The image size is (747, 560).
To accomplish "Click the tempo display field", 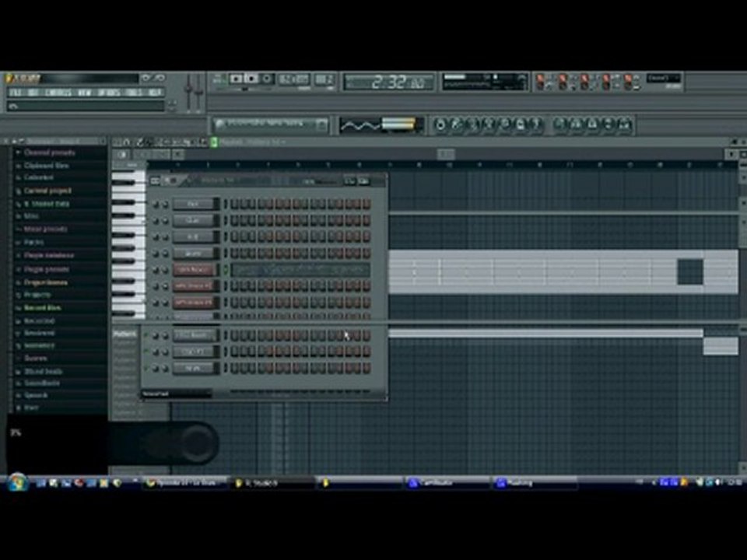I will [293, 79].
